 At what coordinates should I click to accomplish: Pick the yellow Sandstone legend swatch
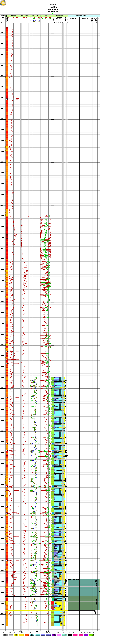(x=16, y=635)
